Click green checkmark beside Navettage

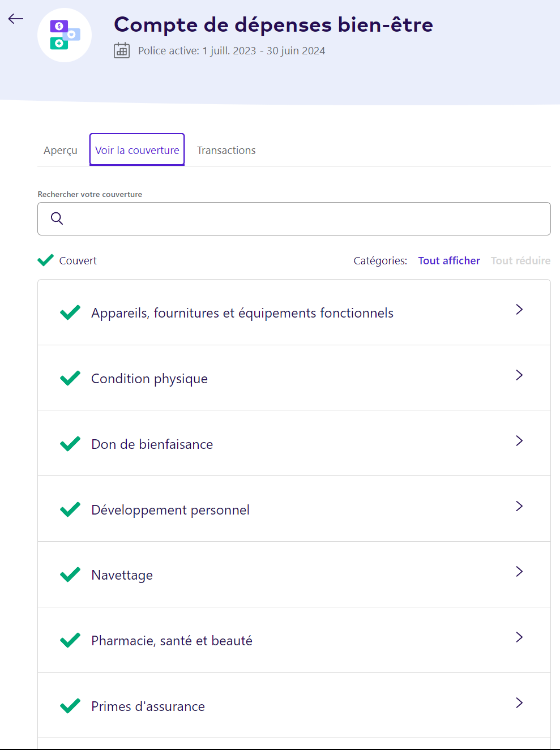pyautogui.click(x=70, y=575)
